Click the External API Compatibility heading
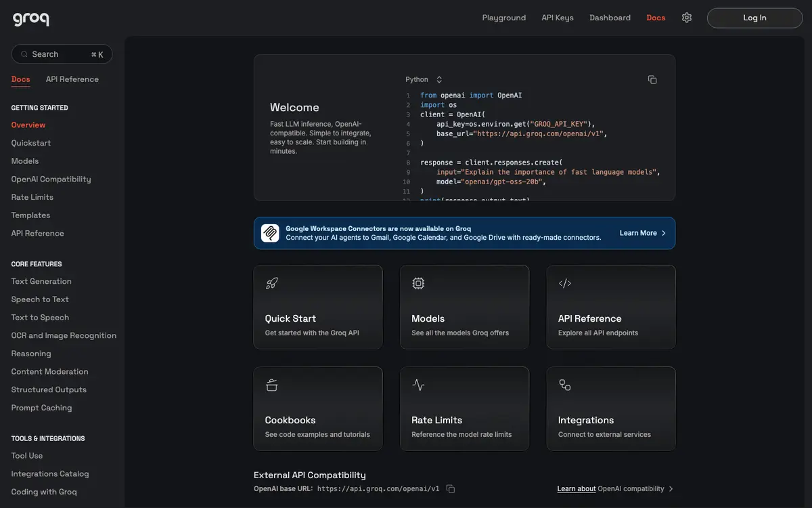Image resolution: width=812 pixels, height=508 pixels. click(x=310, y=475)
